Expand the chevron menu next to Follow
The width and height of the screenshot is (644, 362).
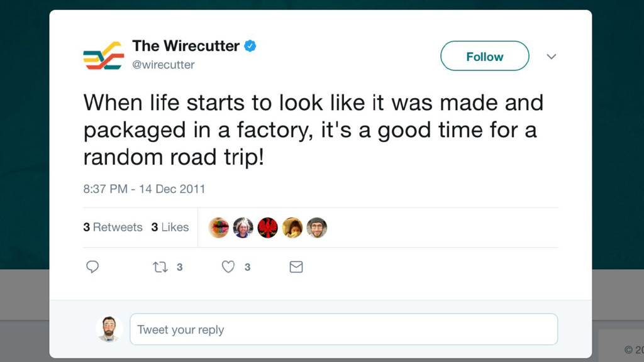(552, 57)
